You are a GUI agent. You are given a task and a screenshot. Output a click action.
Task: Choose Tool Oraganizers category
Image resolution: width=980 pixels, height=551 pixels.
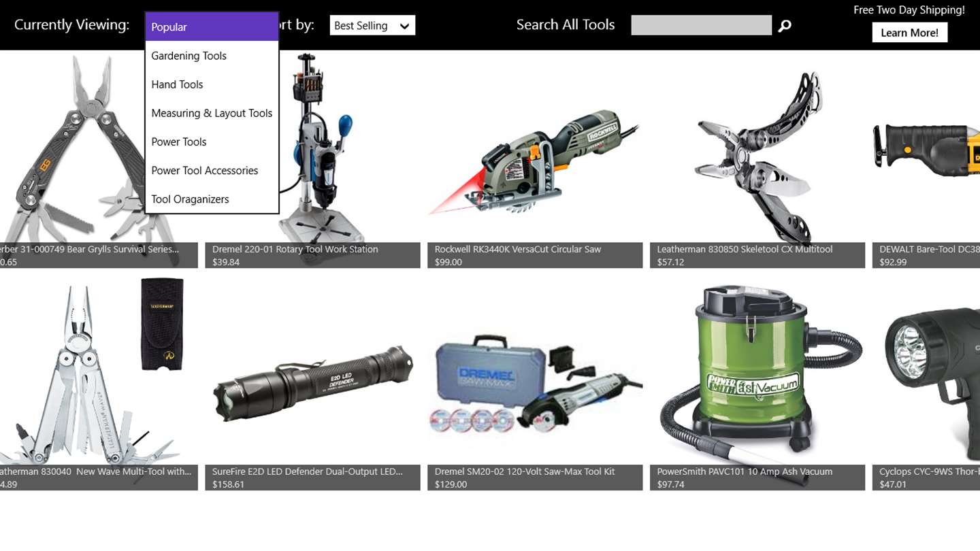(x=212, y=199)
